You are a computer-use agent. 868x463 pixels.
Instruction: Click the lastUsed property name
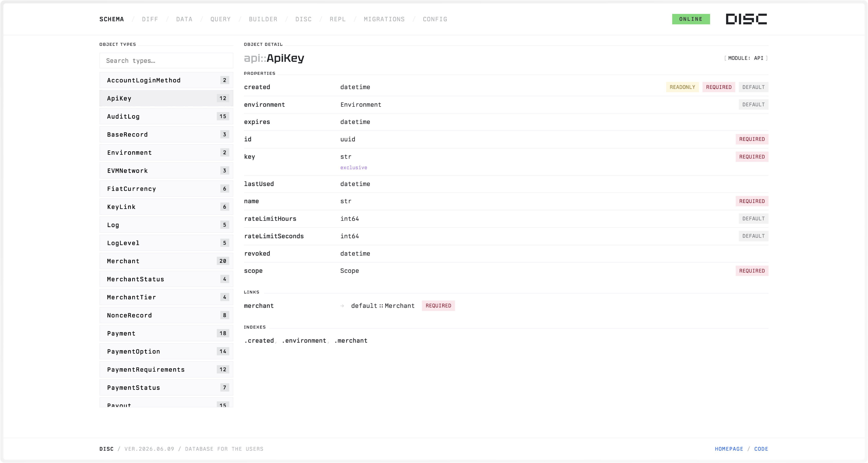click(259, 184)
